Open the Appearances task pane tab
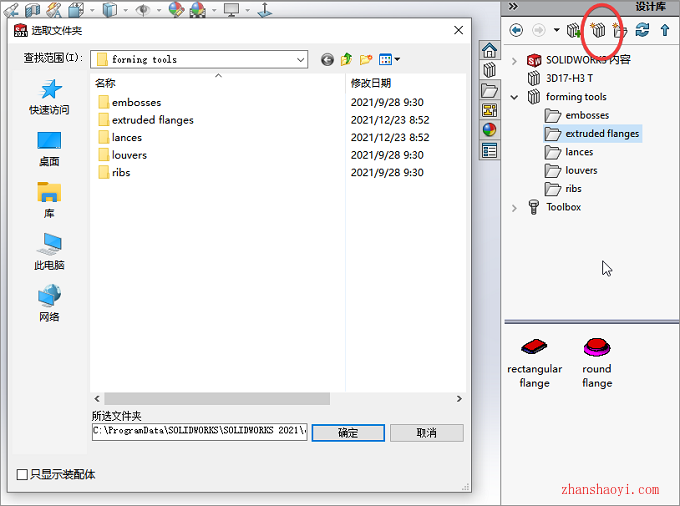Screen dimensions: 680x506 [x=490, y=130]
